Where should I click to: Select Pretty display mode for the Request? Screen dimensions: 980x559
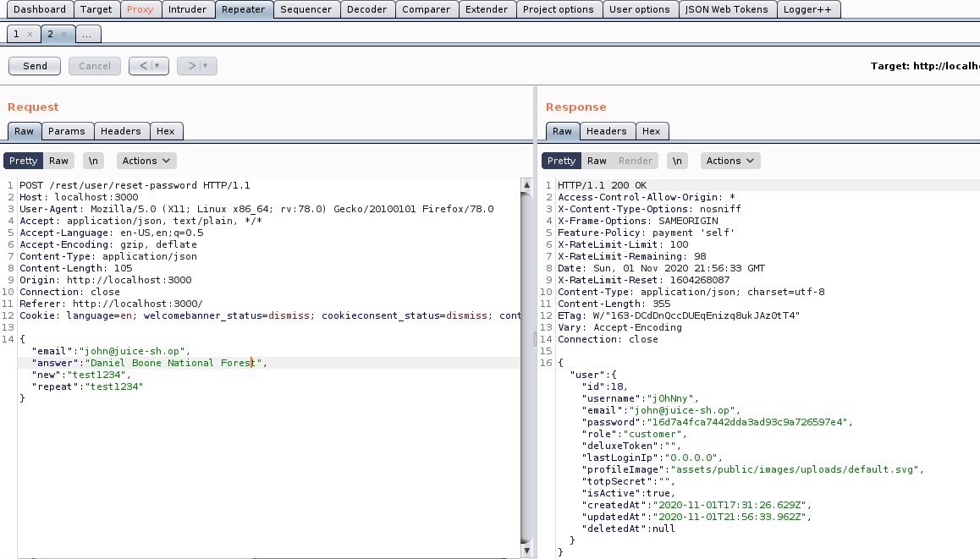(23, 160)
